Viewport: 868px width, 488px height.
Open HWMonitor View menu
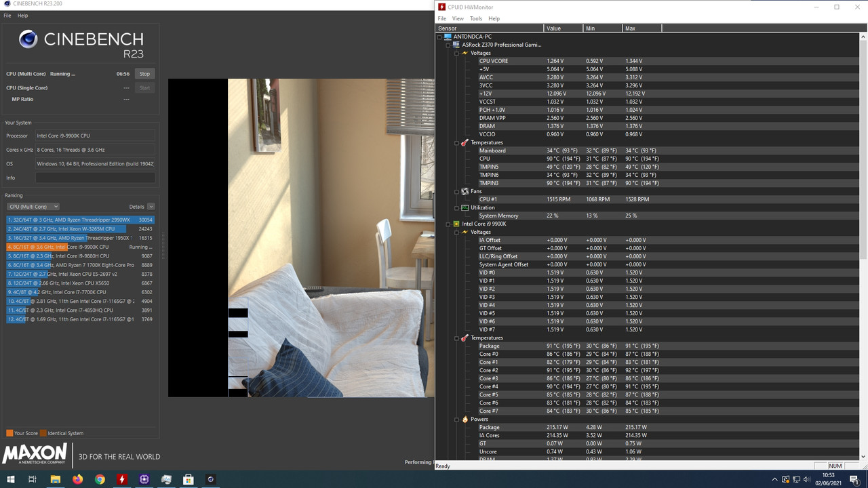click(x=458, y=18)
